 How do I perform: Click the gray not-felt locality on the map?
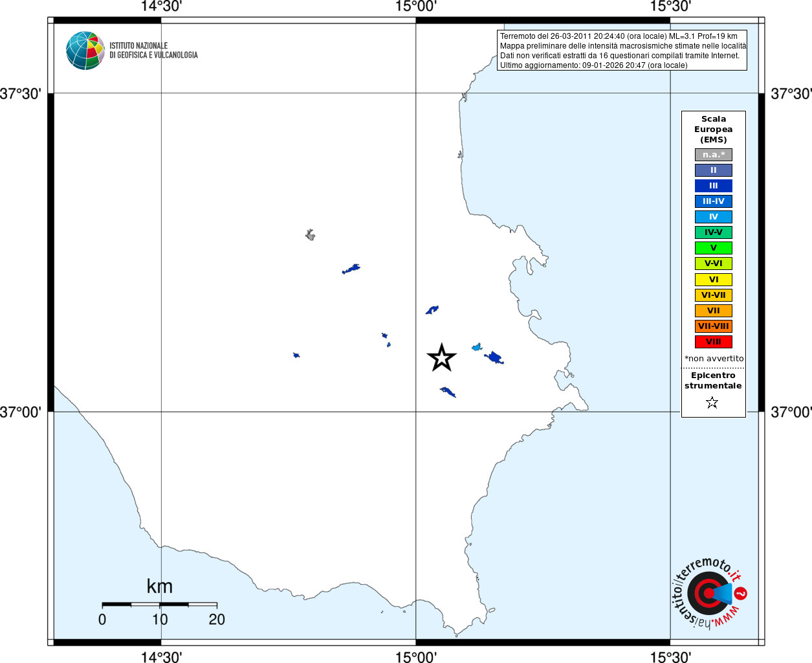[x=311, y=234]
